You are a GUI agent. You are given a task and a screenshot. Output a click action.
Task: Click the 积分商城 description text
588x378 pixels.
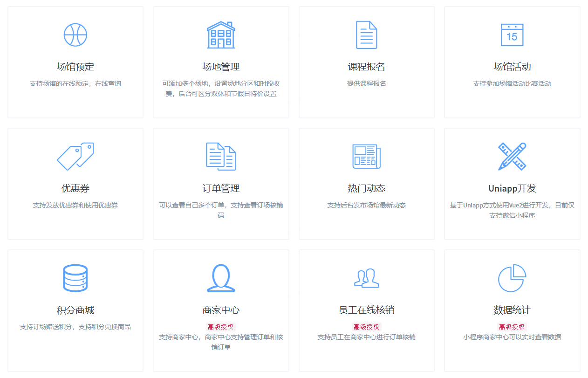75,327
